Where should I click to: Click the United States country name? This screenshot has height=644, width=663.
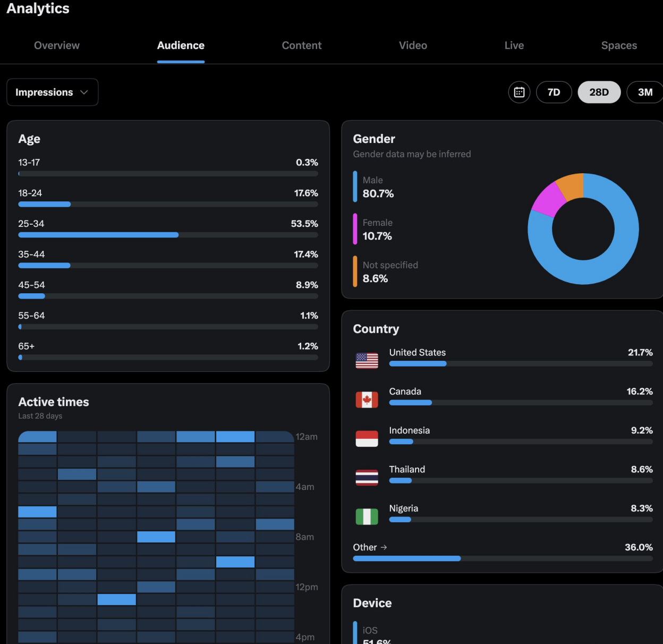tap(418, 352)
